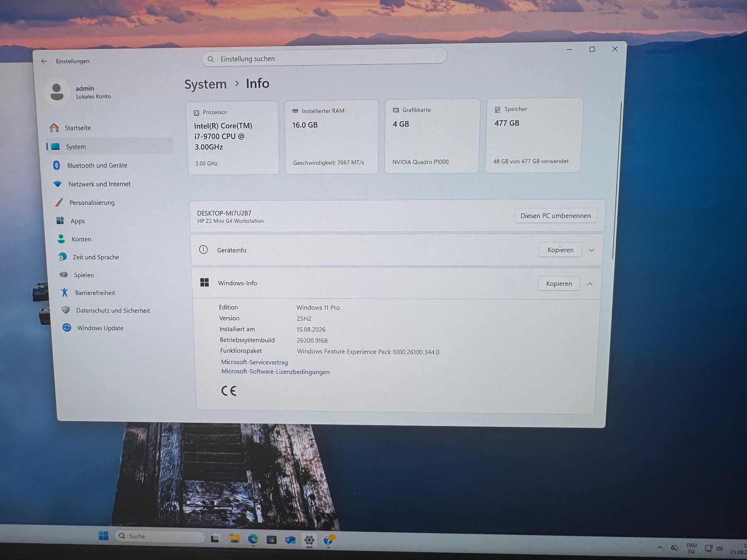Click the Settings gear on the taskbar
Screen dimensions: 747x560
pos(309,540)
